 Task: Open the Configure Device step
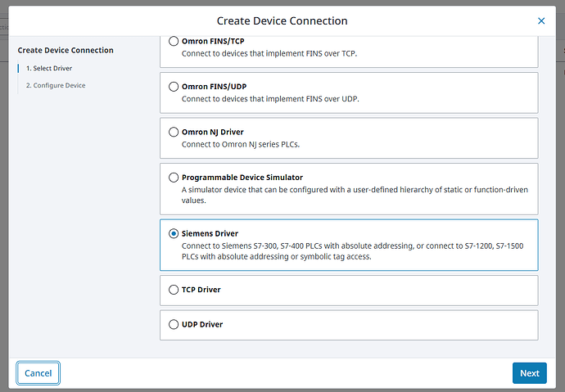pyautogui.click(x=55, y=85)
